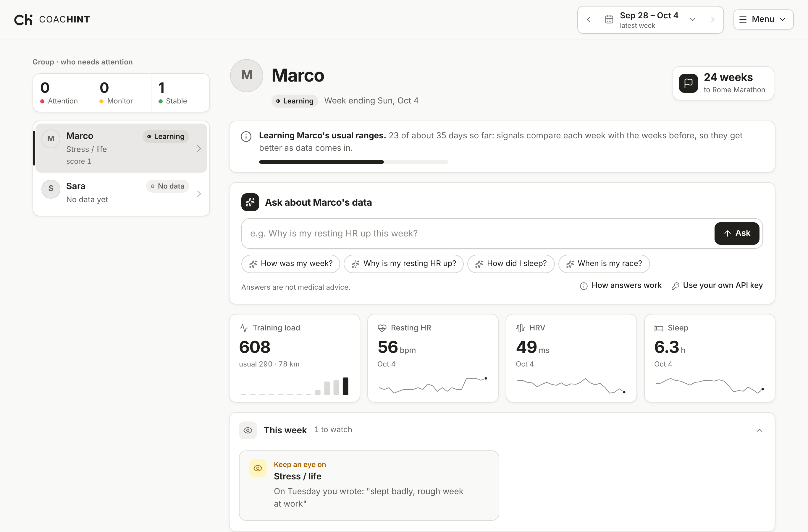The height and width of the screenshot is (532, 808).
Task: Filter by Stable count
Action: [180, 93]
